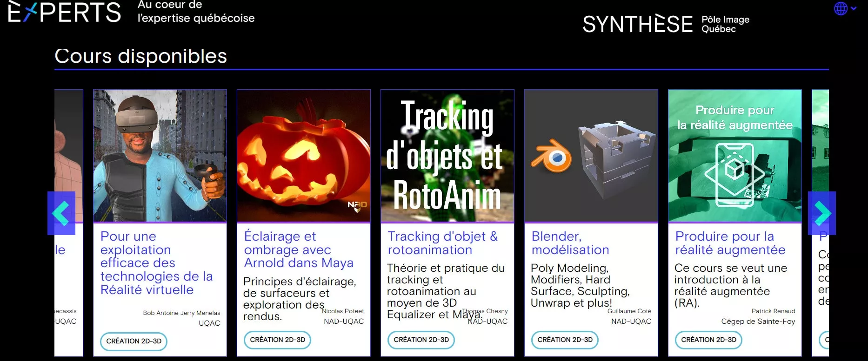Click the EXPERTS logo
Viewport: 868px width, 361px height.
pyautogui.click(x=64, y=12)
